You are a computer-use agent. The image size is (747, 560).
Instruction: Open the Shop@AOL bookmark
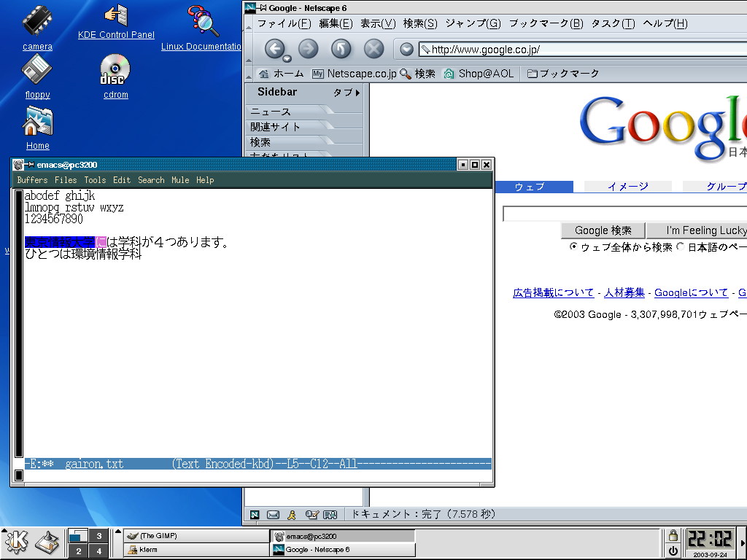[479, 74]
